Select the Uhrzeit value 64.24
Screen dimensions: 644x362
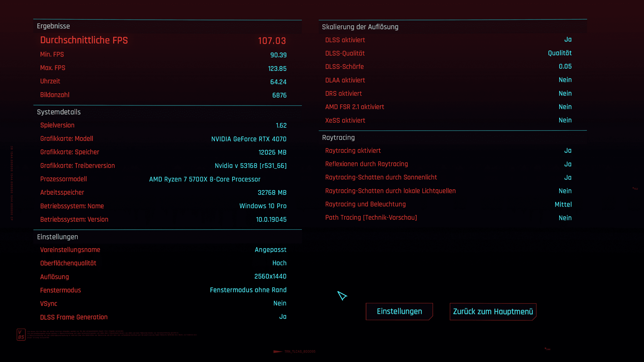(278, 82)
